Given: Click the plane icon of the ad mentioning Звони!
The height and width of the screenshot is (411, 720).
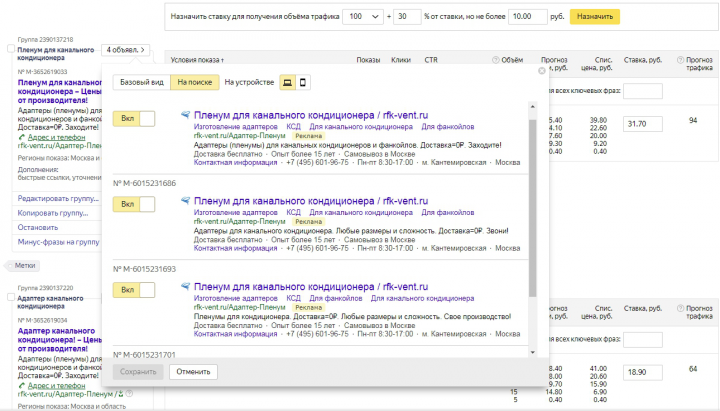Looking at the screenshot, I should tap(186, 201).
